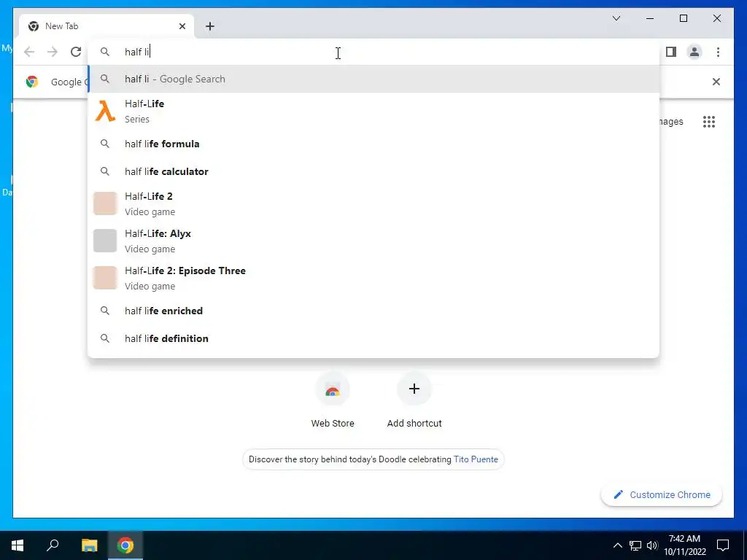
Task: Choose 'half li - Google Search' suggestion
Action: point(373,79)
